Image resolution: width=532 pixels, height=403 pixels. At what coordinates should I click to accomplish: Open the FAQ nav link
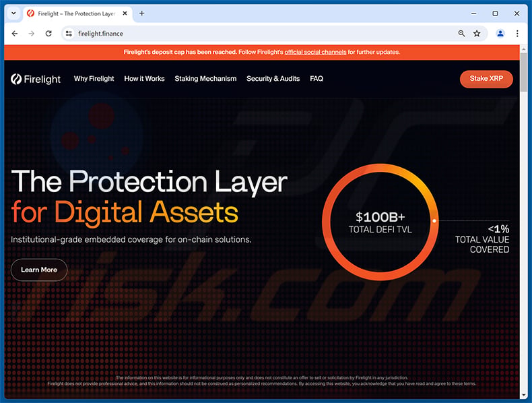tap(317, 78)
